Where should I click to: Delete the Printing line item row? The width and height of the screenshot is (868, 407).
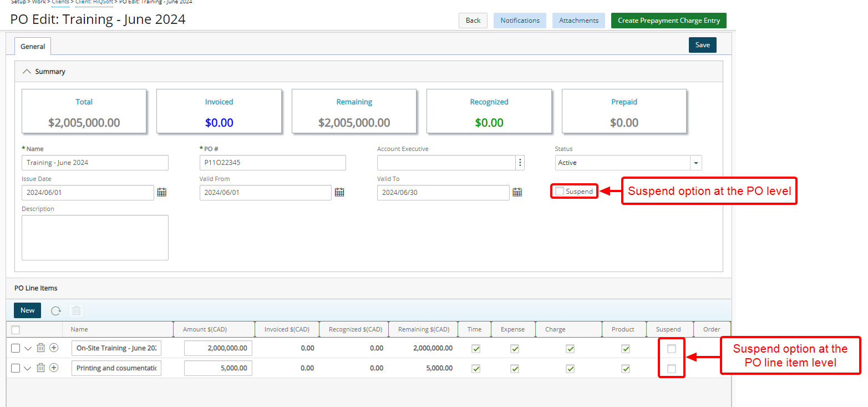click(x=40, y=368)
